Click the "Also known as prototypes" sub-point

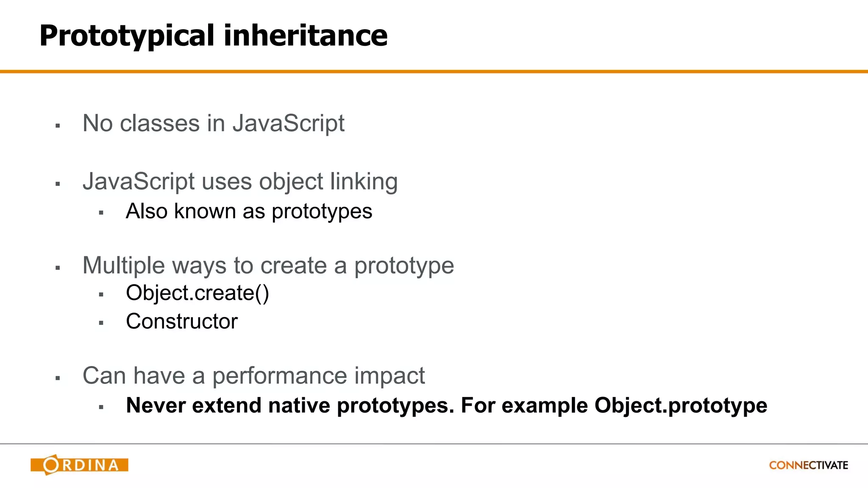[x=249, y=211]
